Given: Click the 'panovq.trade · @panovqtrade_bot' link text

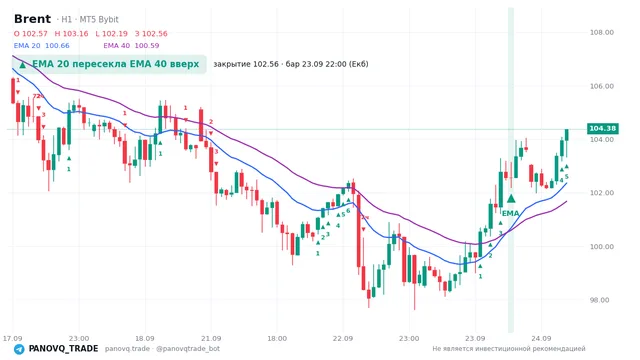Looking at the screenshot, I should pos(162,349).
